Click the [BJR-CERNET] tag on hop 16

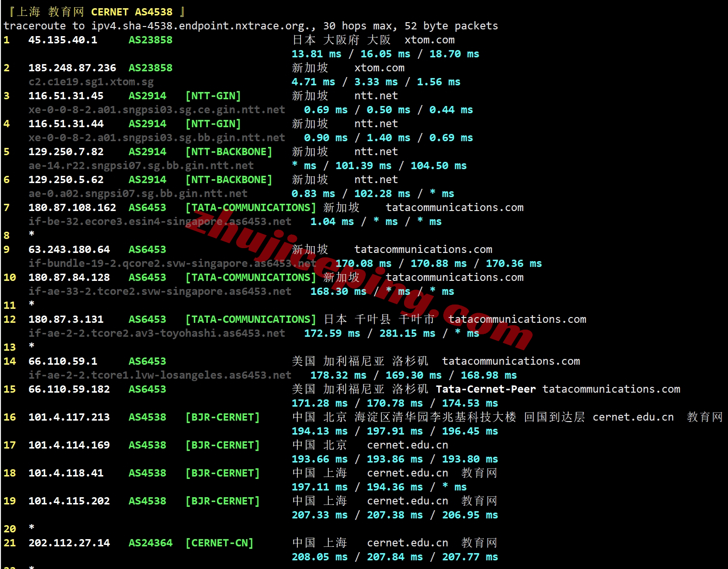click(223, 417)
